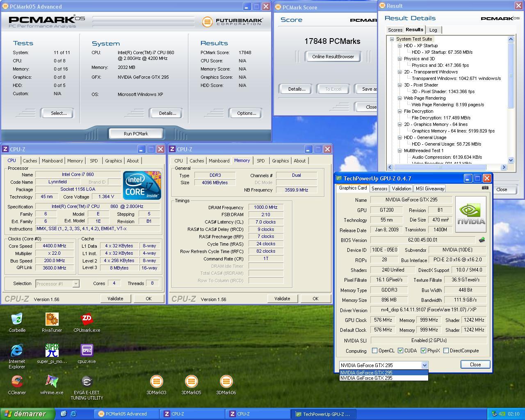This screenshot has height=420, width=525.
Task: Open the RivaTuner desktop icon
Action: pos(52,319)
